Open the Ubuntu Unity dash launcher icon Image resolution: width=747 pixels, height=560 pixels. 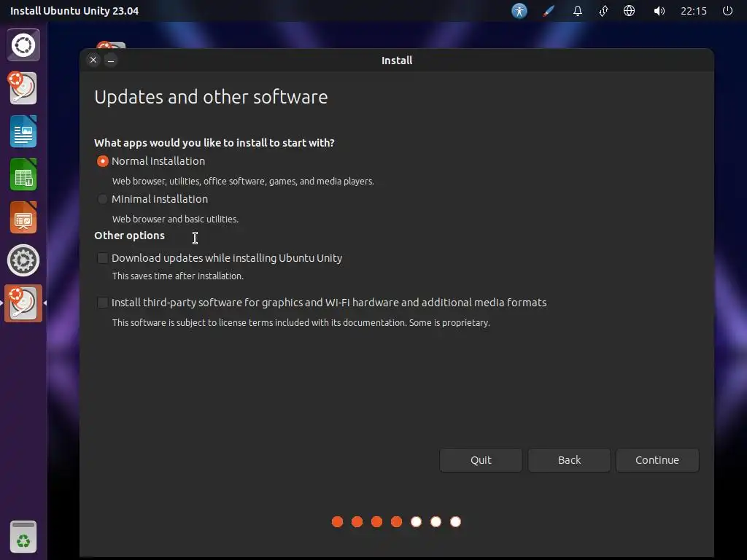pos(23,45)
